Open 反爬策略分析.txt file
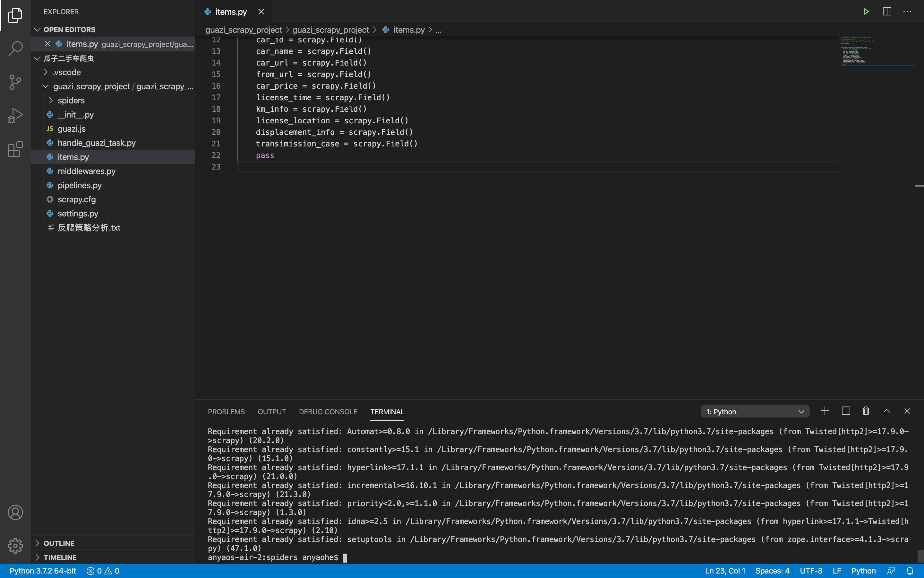 click(113, 228)
